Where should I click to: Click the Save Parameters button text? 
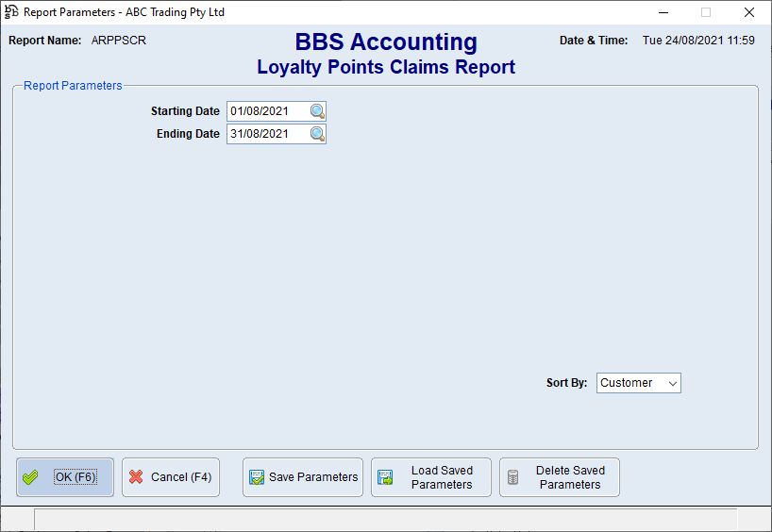313,477
